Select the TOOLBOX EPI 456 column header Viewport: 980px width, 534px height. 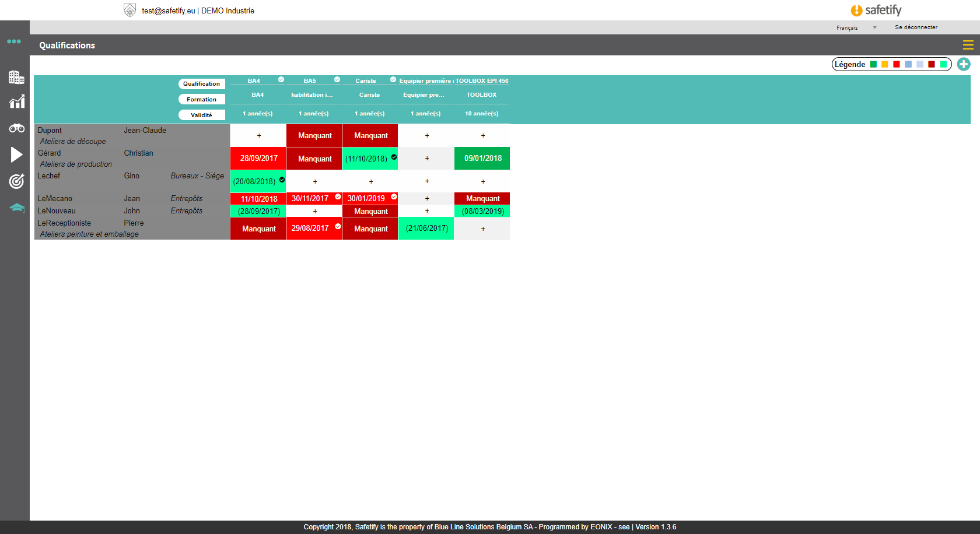point(481,81)
